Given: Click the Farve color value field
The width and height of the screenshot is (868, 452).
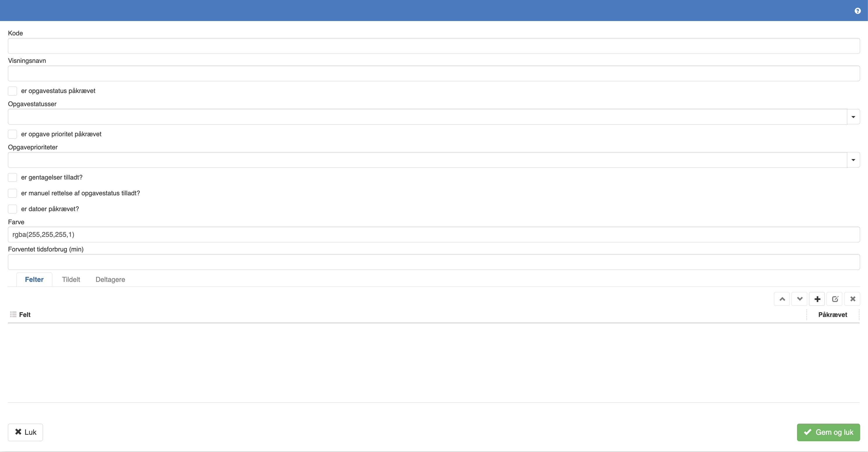Looking at the screenshot, I should tap(434, 234).
